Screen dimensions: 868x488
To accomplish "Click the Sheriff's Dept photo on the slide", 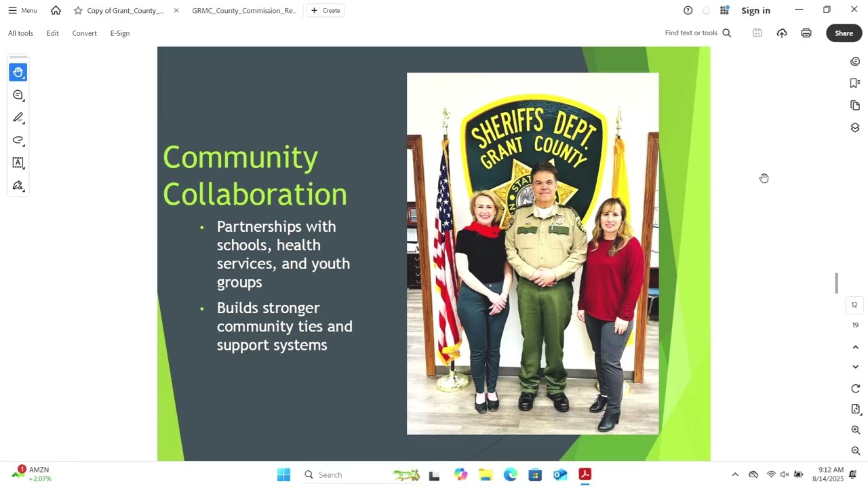I will tap(532, 253).
